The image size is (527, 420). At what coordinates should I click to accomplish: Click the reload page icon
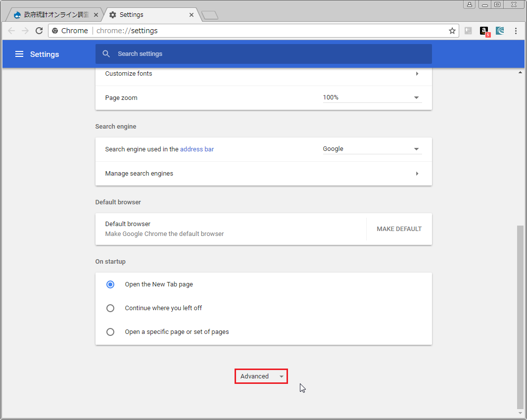(x=39, y=31)
